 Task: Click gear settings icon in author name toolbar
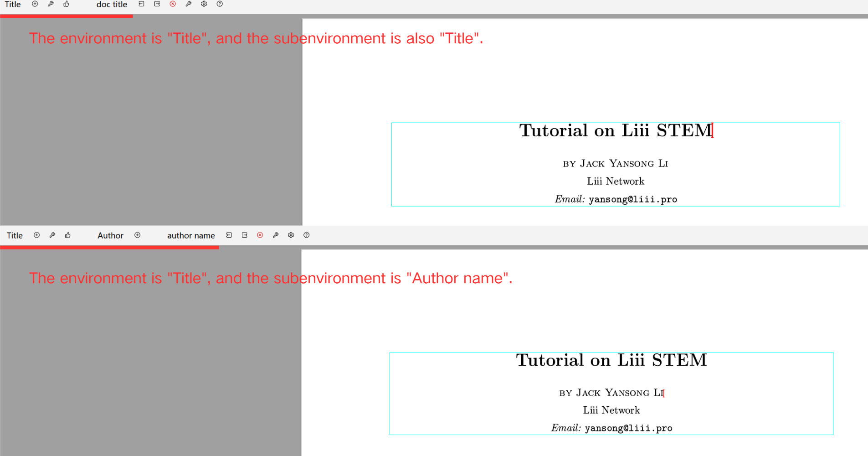tap(291, 235)
